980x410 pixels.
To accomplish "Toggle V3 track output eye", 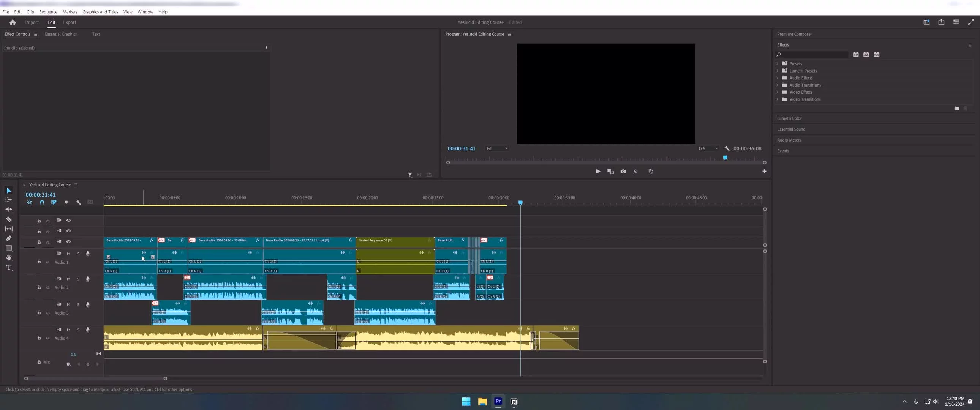I will (68, 220).
